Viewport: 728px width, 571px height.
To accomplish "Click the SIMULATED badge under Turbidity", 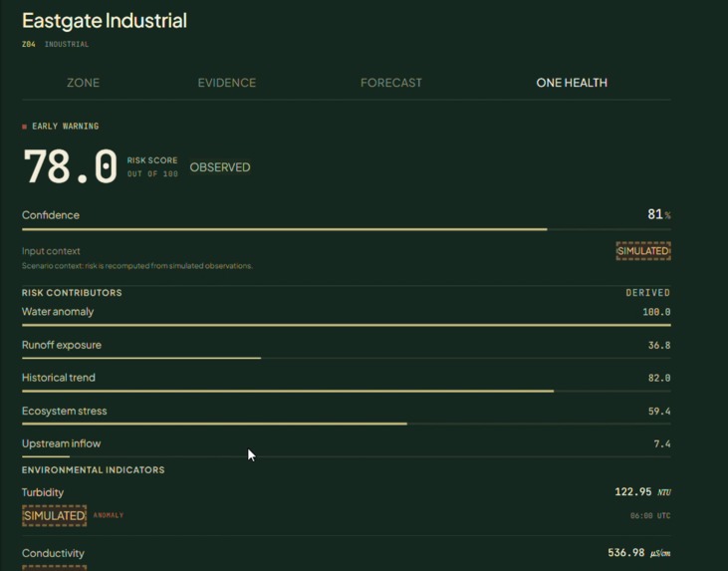I will tap(55, 516).
